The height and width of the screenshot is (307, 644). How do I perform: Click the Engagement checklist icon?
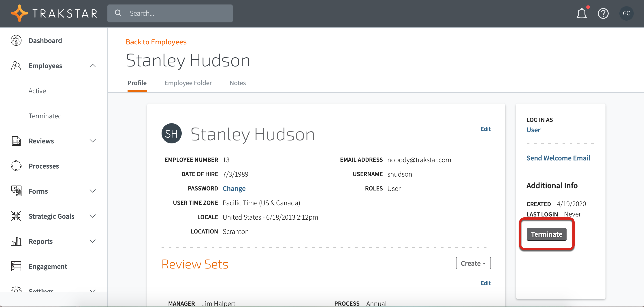tap(16, 266)
